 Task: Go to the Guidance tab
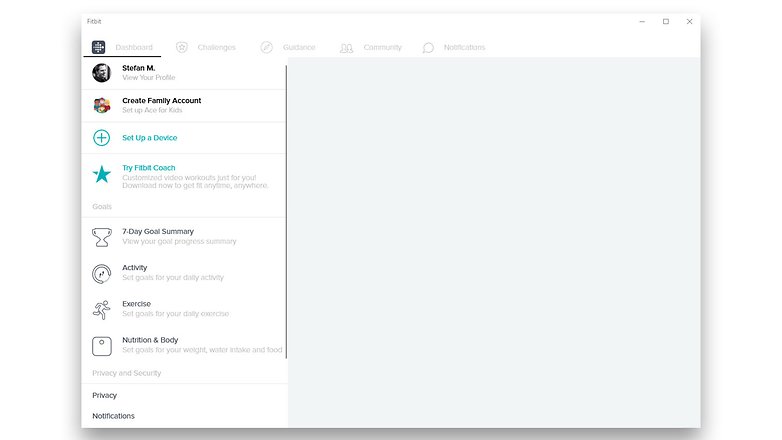(x=299, y=47)
